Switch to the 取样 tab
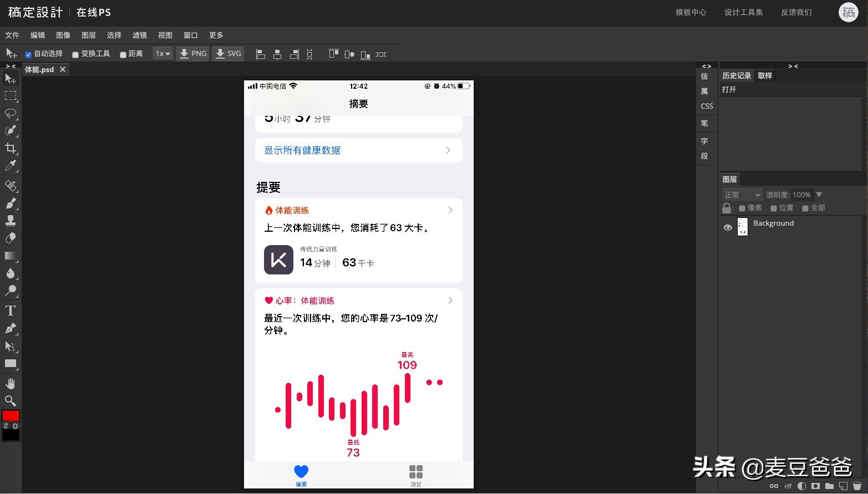This screenshot has width=868, height=494. coord(765,75)
